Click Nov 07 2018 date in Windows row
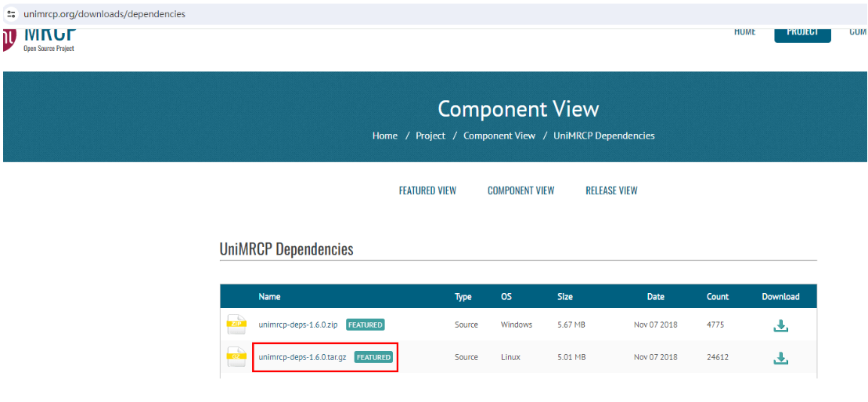This screenshot has width=868, height=402. pos(655,325)
